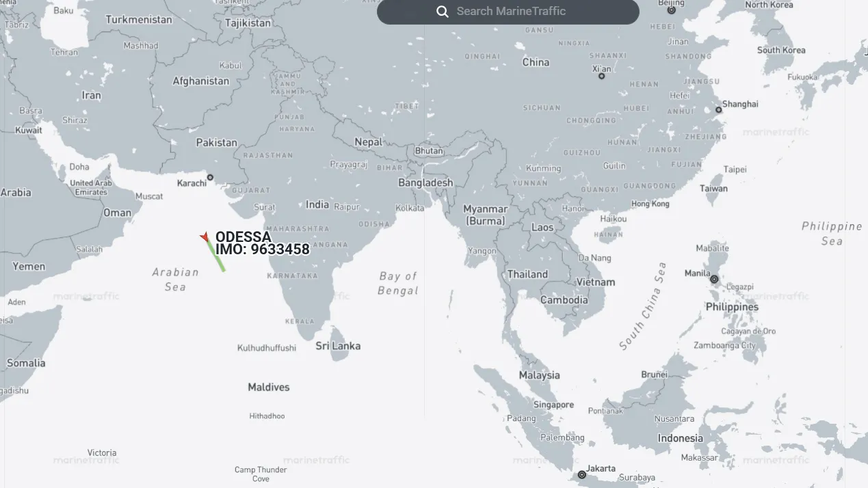
Task: Click the magnifier icon in the search bar
Action: 443,12
